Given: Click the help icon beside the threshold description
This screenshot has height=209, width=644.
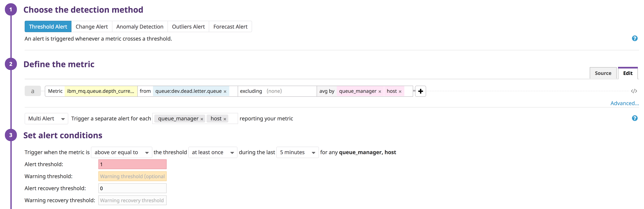Looking at the screenshot, I should (635, 38).
